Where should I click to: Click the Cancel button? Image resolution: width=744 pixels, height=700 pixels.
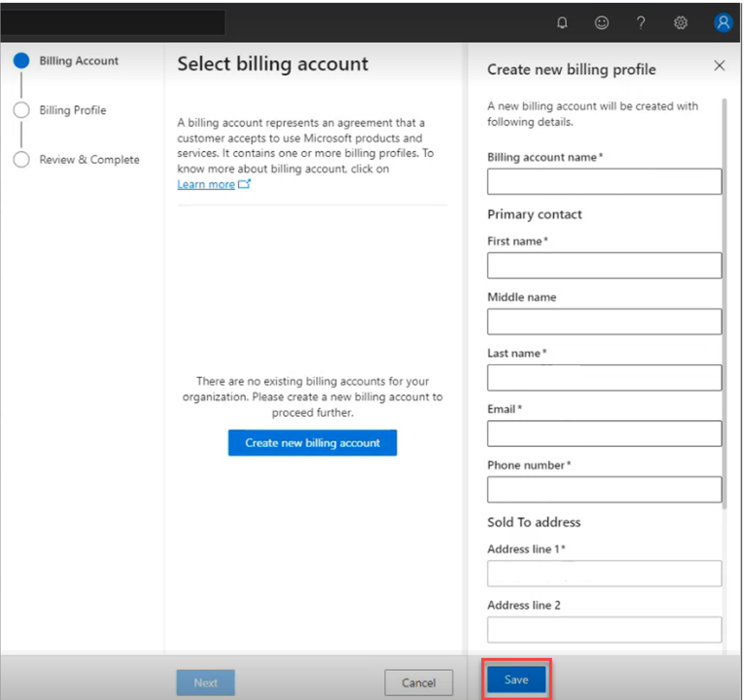419,683
